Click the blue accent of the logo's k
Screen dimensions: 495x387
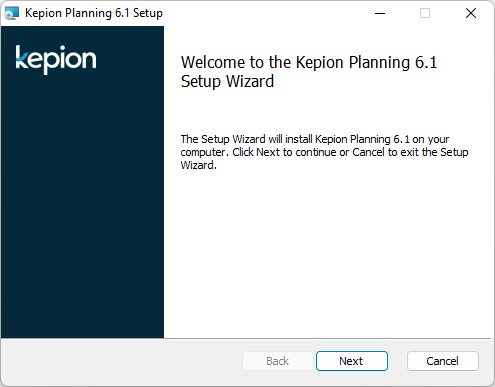[22, 63]
